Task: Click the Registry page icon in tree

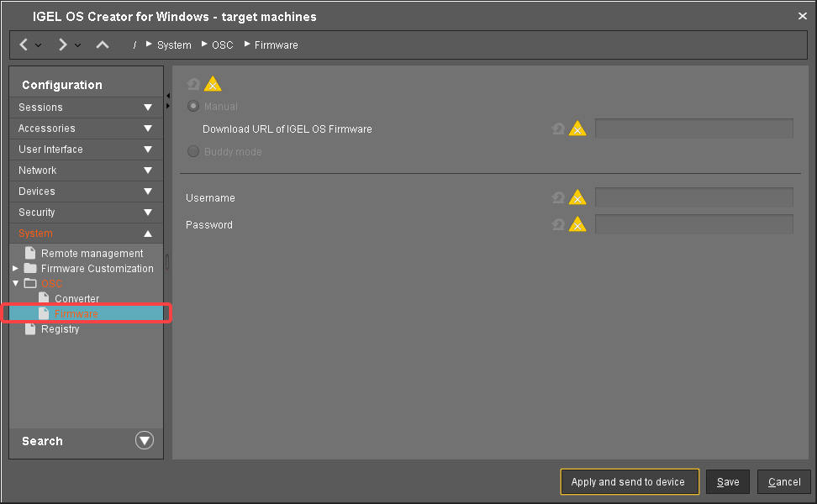Action: 31,329
